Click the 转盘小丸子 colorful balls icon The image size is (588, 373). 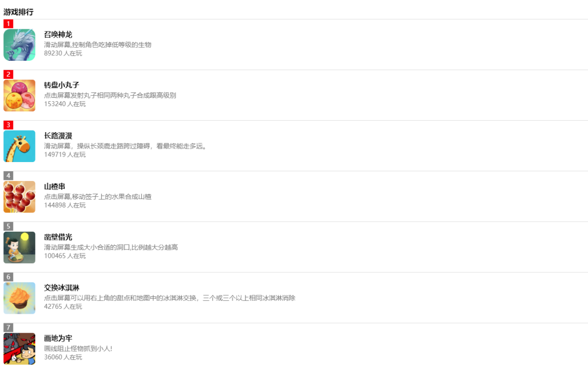click(x=20, y=96)
